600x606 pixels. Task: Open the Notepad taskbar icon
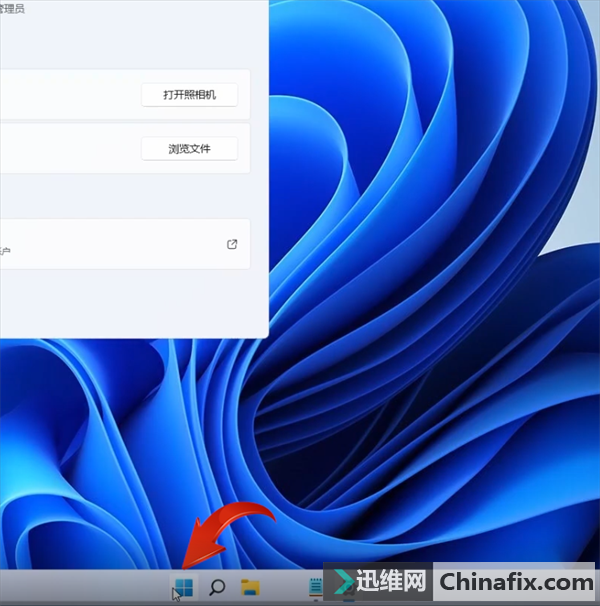(316, 587)
